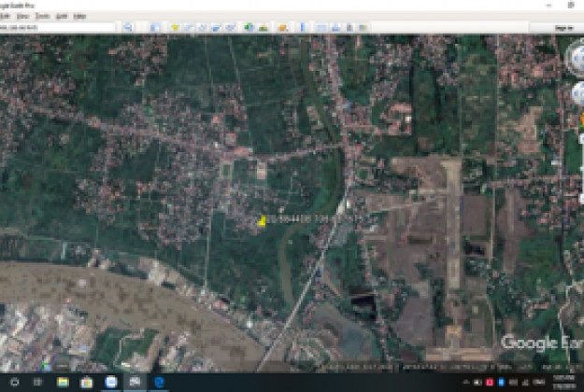Image resolution: width=584 pixels, height=392 pixels.
Task: Open the Add menu
Action: coord(62,16)
